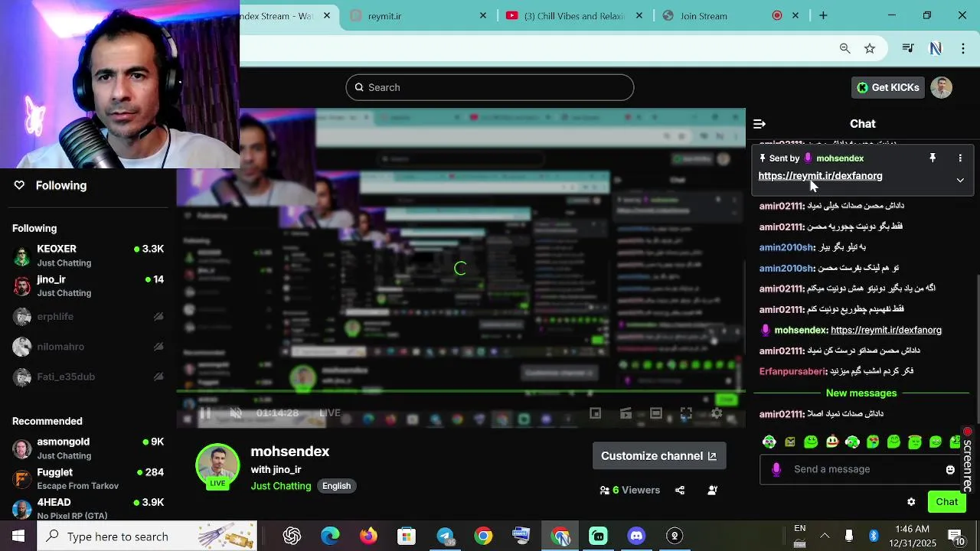Open moderator user-tools icon near viewers

pos(713,491)
